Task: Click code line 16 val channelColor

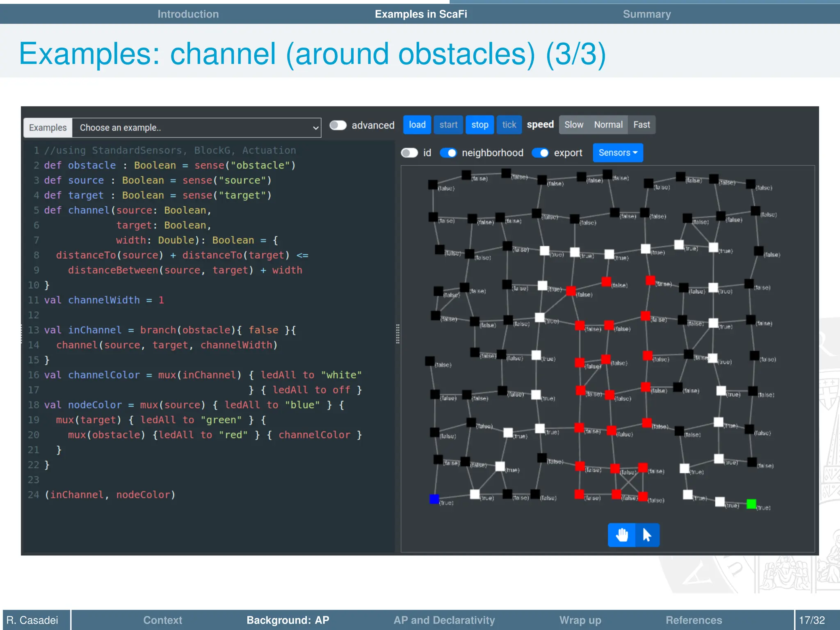Action: tap(203, 375)
